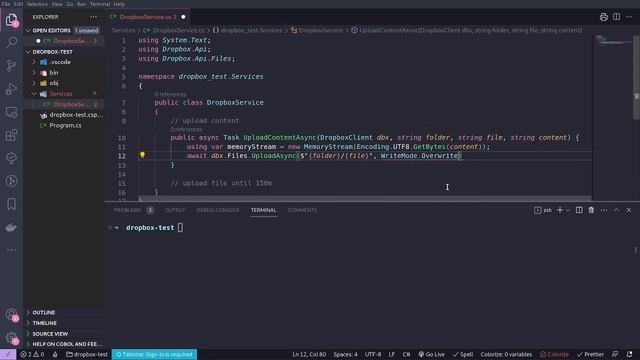This screenshot has height=360, width=640.
Task: Open the bookmark icon view in activity bar
Action: [x=11, y=204]
